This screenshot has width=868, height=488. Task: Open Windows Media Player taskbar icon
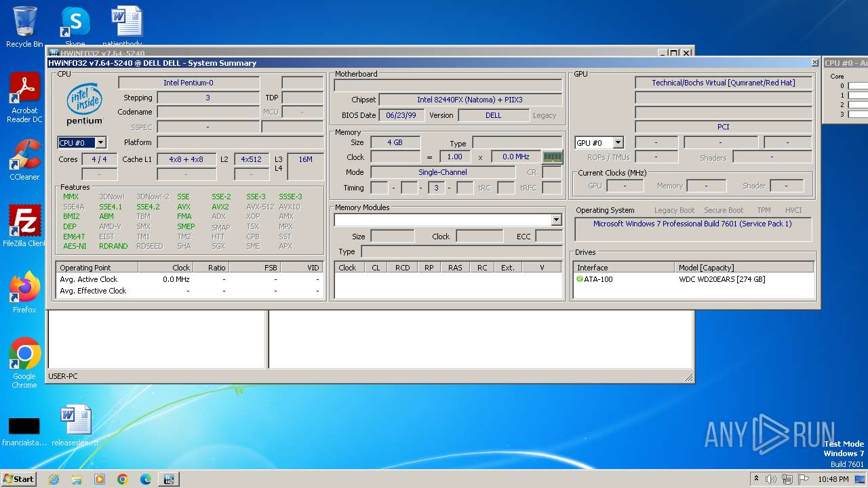[x=100, y=479]
